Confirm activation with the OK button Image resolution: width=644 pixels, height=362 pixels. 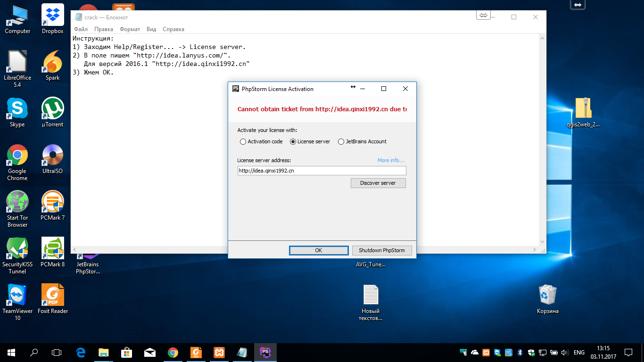pos(319,250)
